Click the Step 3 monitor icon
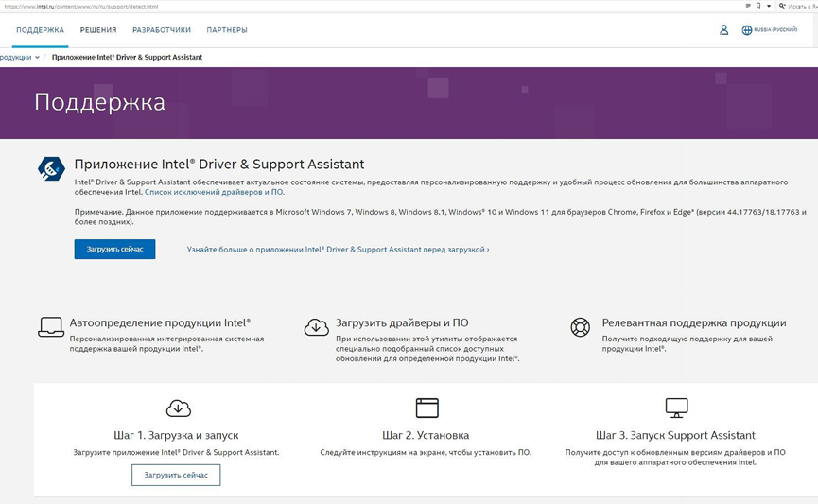 point(677,408)
